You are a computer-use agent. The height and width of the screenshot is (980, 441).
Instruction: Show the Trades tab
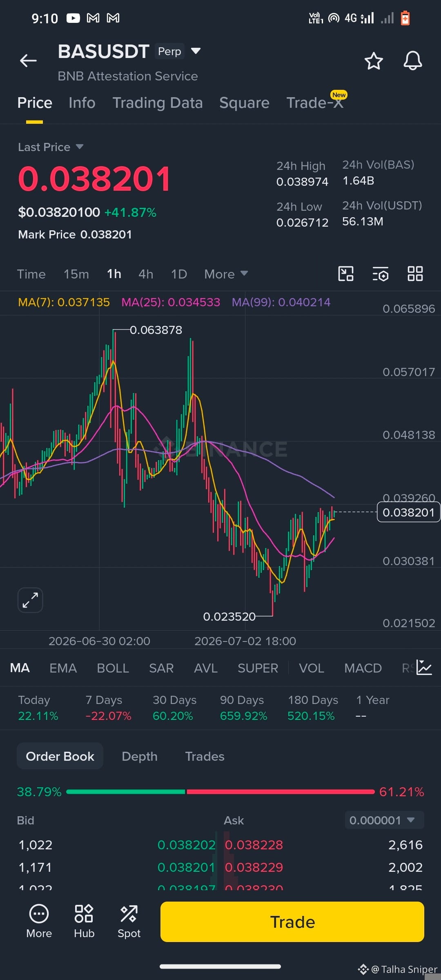pyautogui.click(x=205, y=756)
